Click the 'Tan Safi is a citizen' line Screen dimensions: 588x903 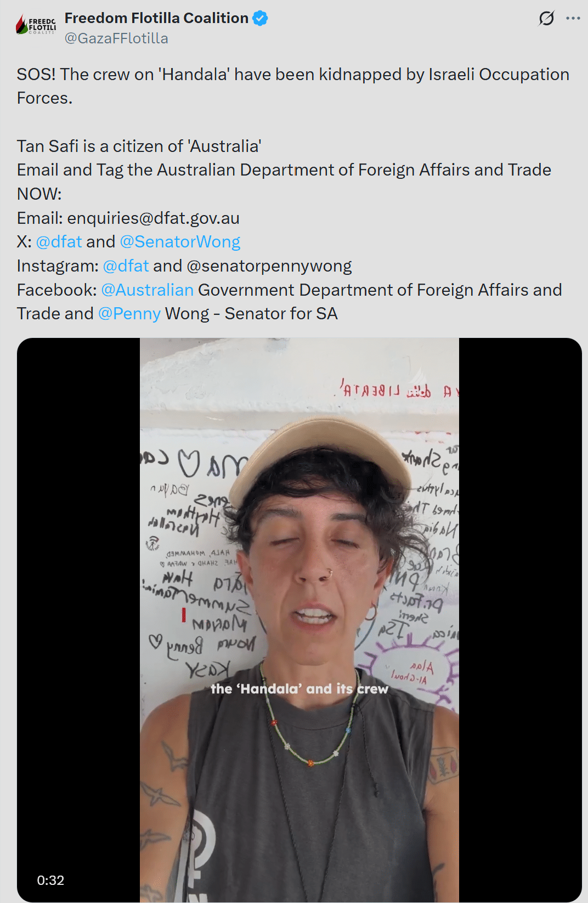click(139, 146)
